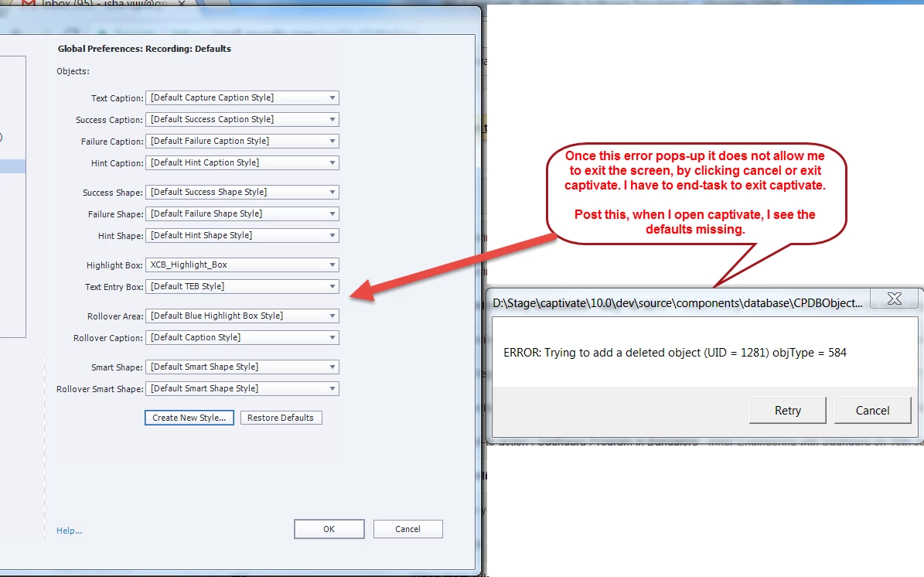Open the Failure Shape style dropdown
This screenshot has width=924, height=577.
(242, 214)
